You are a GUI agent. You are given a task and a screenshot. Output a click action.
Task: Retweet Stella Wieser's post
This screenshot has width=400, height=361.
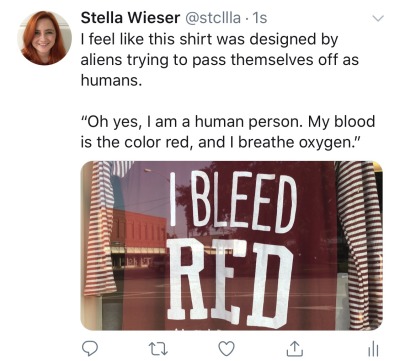[157, 349]
